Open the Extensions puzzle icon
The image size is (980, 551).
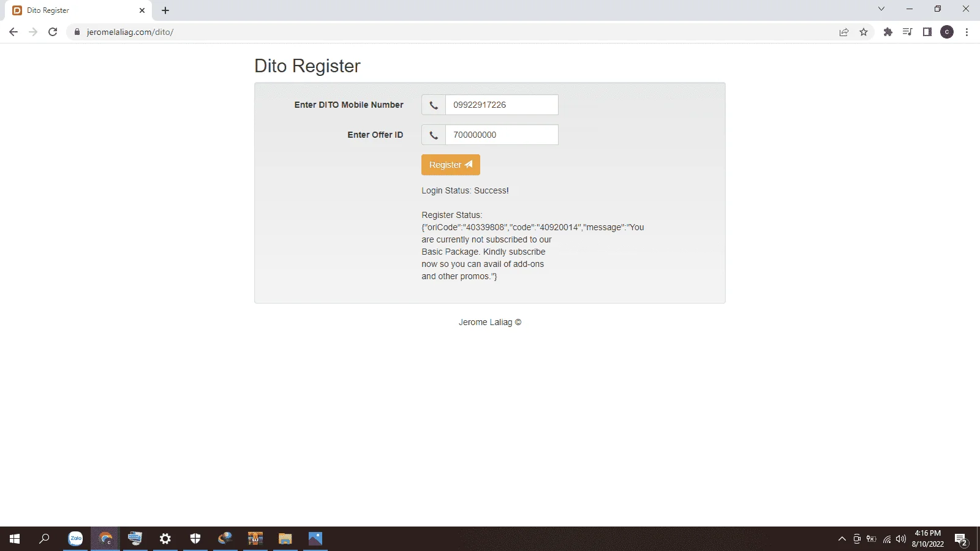click(x=888, y=32)
